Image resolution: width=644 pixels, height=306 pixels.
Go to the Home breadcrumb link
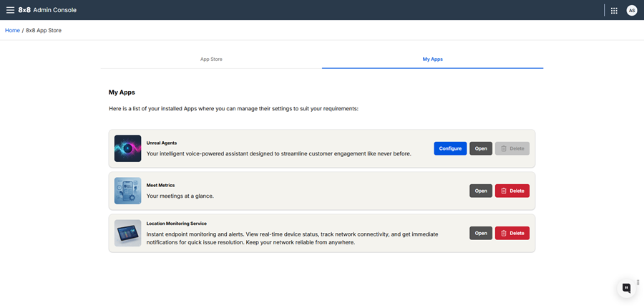(12, 31)
